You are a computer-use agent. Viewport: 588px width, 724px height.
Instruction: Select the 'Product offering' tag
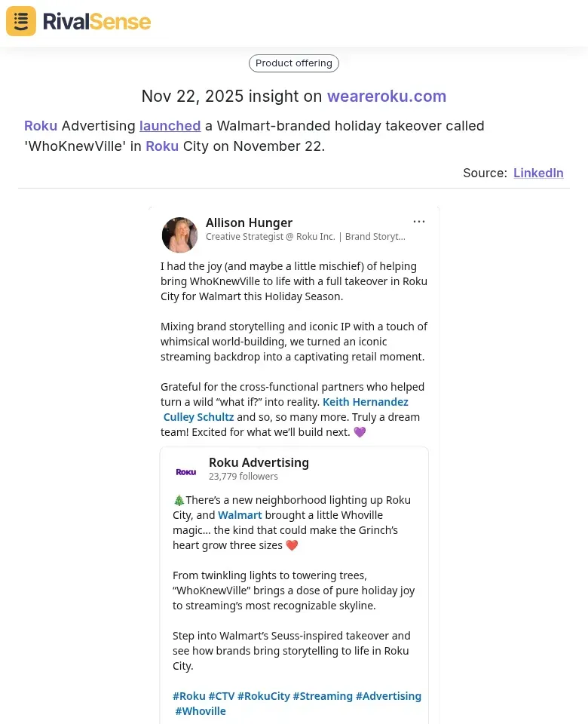pyautogui.click(x=294, y=63)
